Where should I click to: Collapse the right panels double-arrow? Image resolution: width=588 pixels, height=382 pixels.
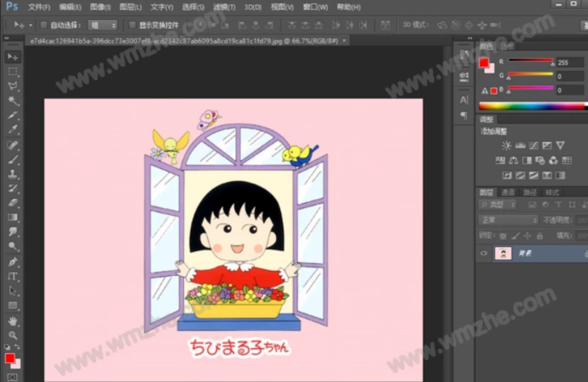pos(471,38)
